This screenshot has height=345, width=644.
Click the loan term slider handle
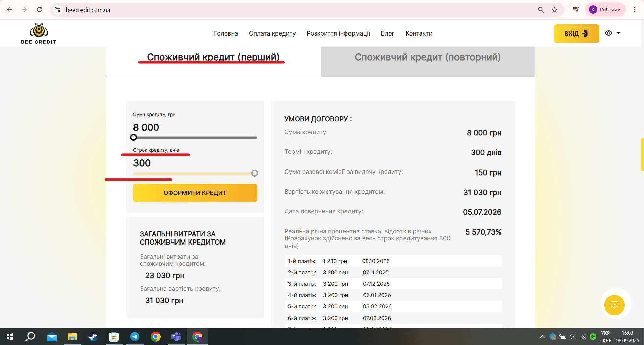click(255, 173)
